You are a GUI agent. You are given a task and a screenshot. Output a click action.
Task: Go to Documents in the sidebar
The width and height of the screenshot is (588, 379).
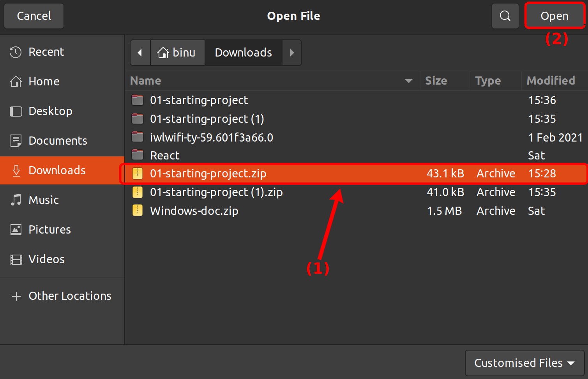tap(58, 141)
